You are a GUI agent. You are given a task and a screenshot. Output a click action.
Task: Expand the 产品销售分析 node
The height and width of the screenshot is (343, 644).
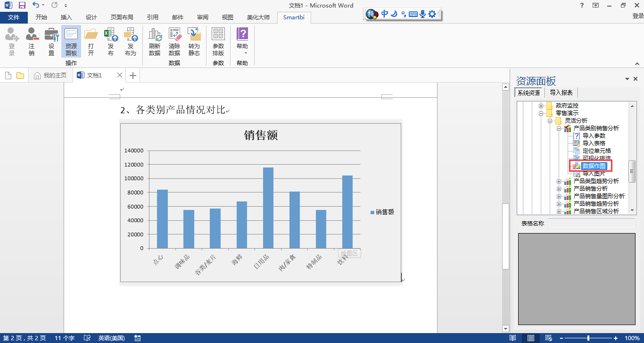point(559,189)
